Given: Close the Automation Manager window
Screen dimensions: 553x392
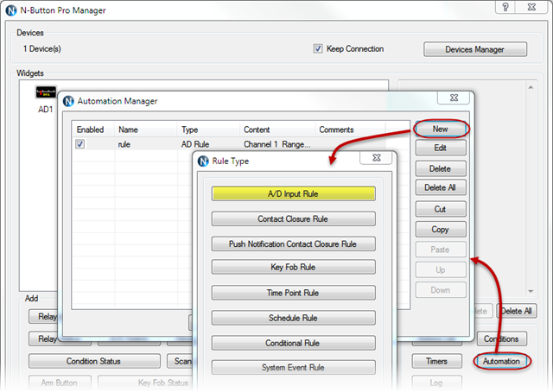Looking at the screenshot, I should pos(454,98).
